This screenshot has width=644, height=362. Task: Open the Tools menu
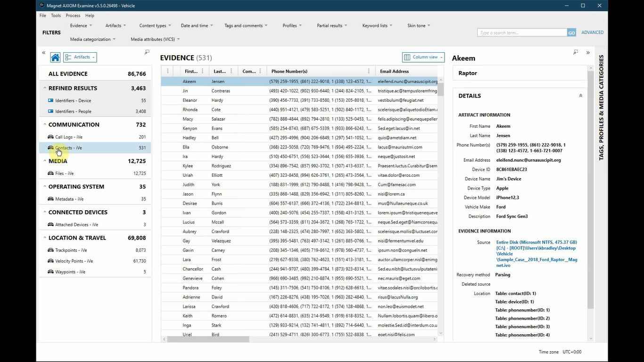pyautogui.click(x=56, y=15)
